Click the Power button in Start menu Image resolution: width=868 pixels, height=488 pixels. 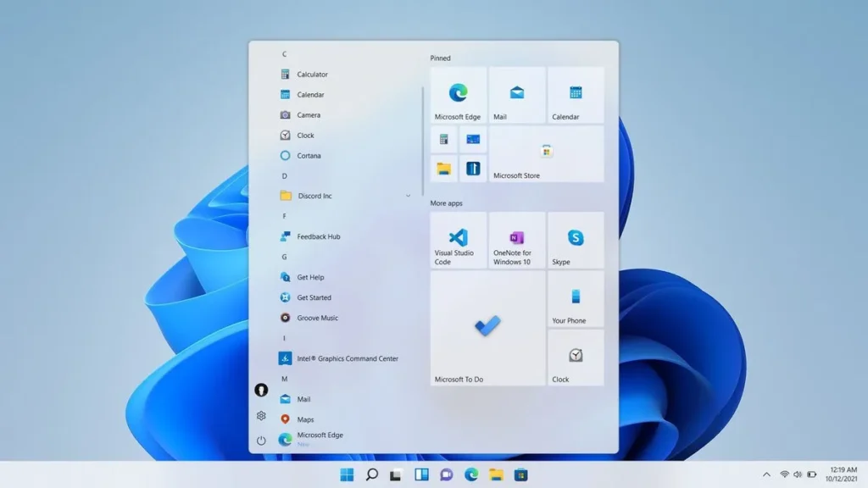pos(261,441)
